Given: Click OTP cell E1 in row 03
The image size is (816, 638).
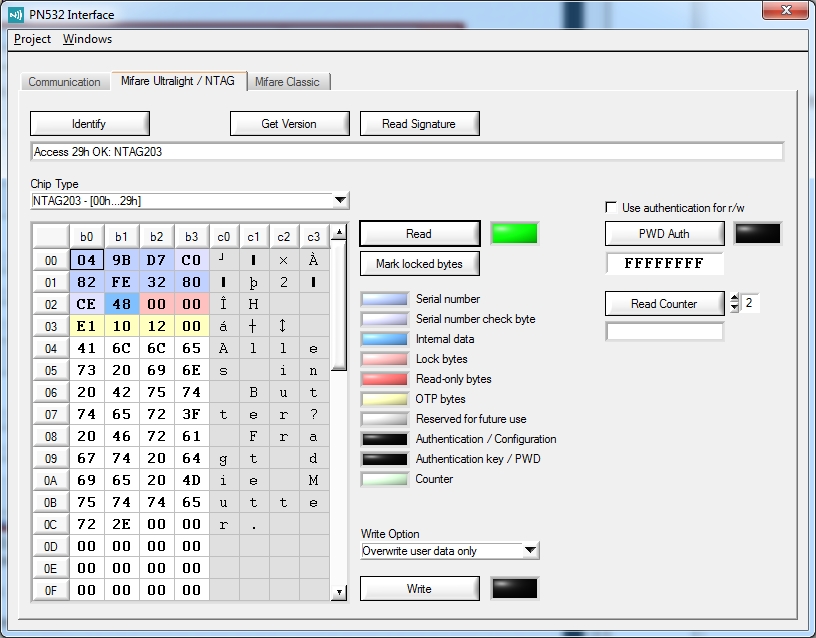Looking at the screenshot, I should pyautogui.click(x=87, y=326).
